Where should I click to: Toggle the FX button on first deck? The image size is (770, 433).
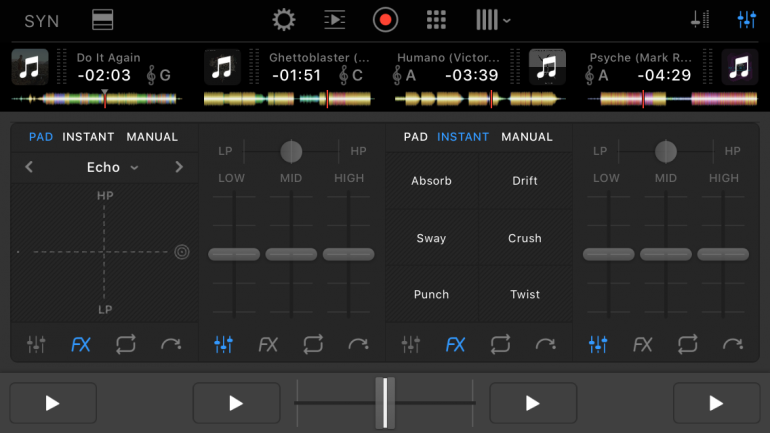click(x=80, y=345)
